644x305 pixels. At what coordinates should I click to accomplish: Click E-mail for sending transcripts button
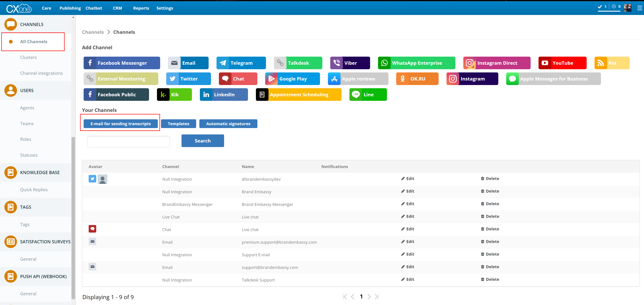120,124
